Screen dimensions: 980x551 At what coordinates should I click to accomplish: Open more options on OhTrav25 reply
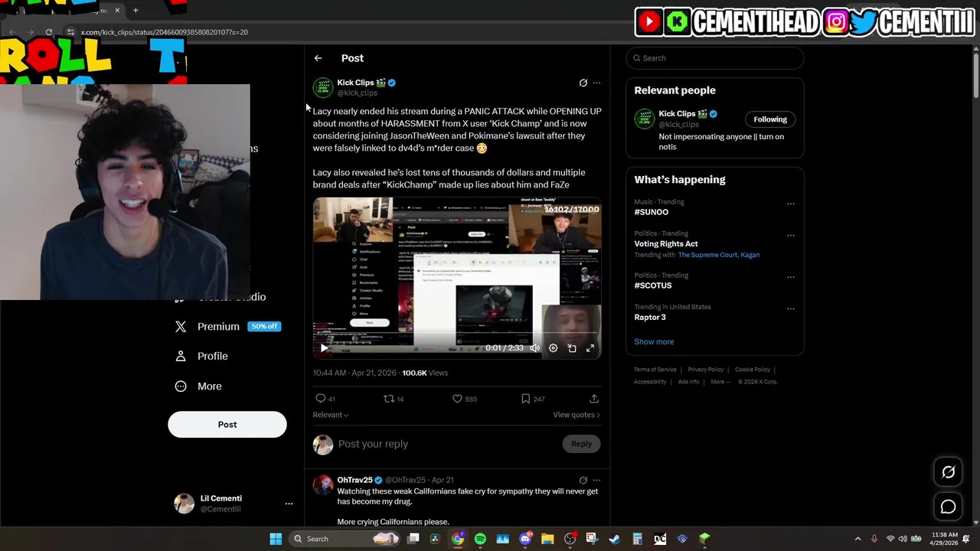(x=597, y=481)
